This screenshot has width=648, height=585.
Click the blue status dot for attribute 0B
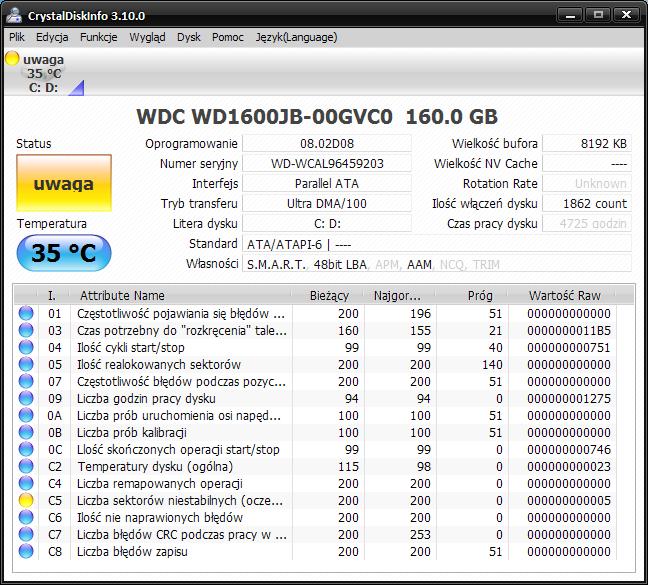(x=26, y=432)
